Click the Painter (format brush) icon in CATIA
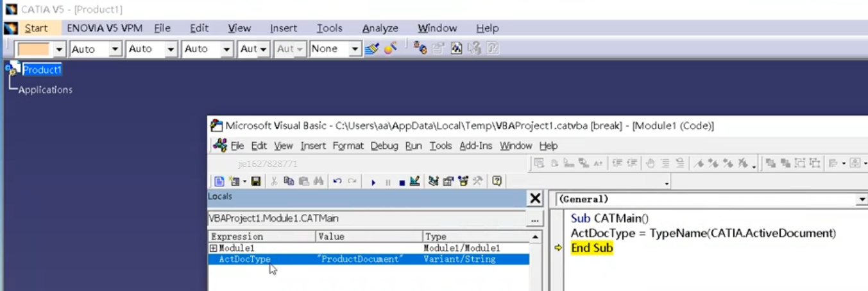868x291 pixels. (x=371, y=48)
